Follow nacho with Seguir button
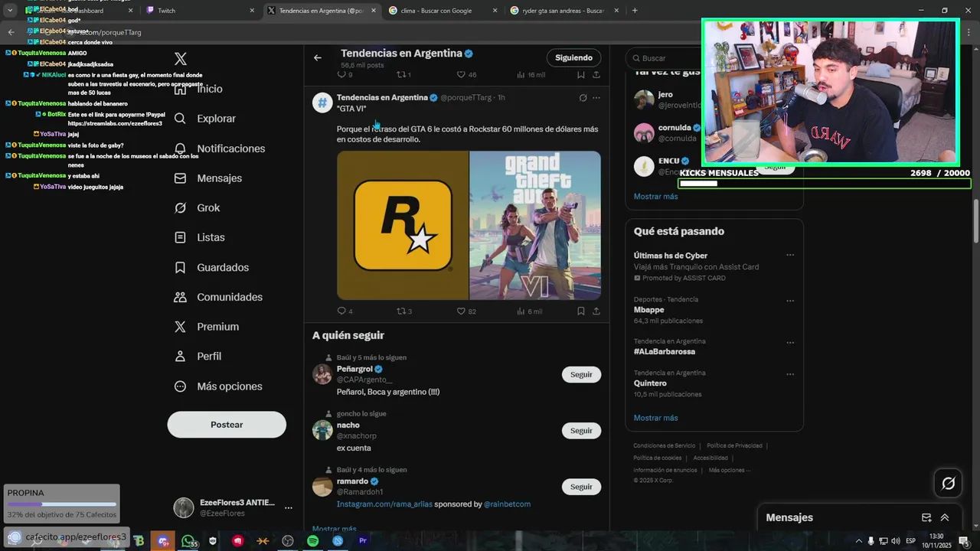 point(581,431)
